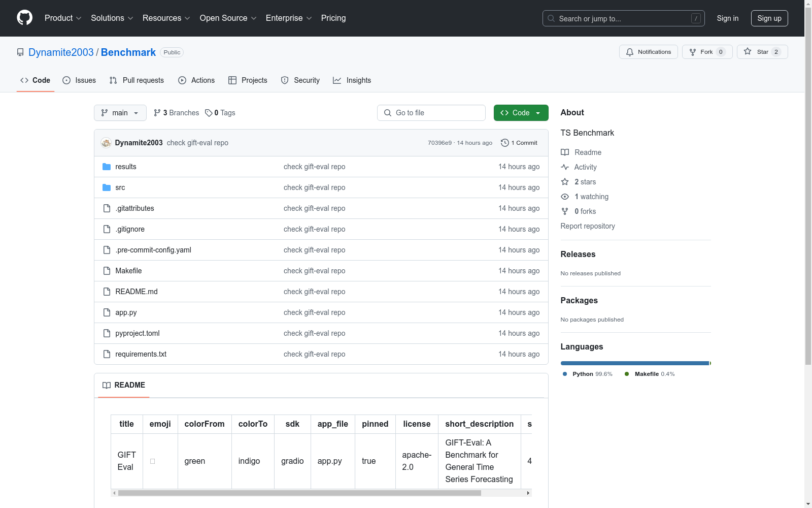Open the results folder name
Image resolution: width=812 pixels, height=508 pixels.
(x=126, y=167)
